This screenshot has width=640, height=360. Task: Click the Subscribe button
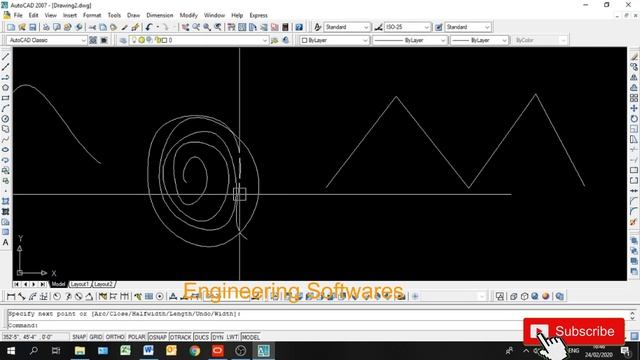click(574, 331)
